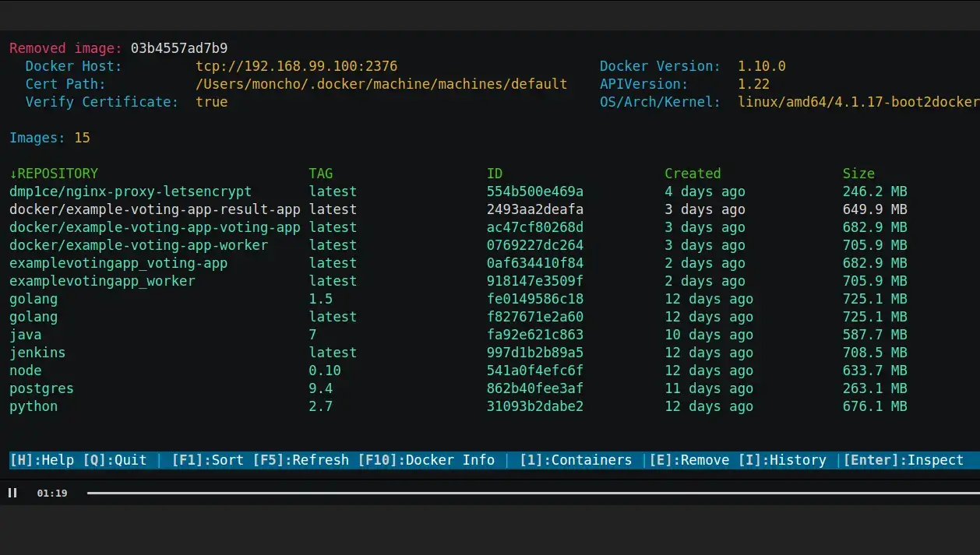
Task: Click the python tag 2.7
Action: tap(321, 406)
